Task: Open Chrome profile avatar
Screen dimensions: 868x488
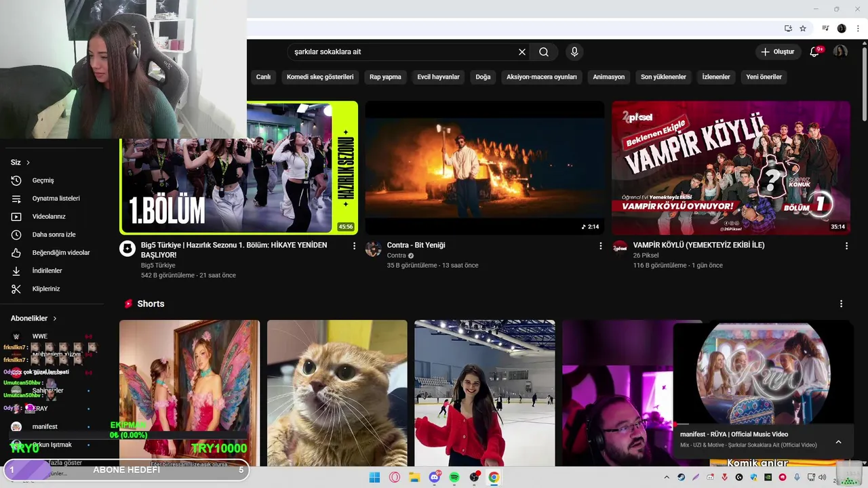Action: tap(842, 28)
